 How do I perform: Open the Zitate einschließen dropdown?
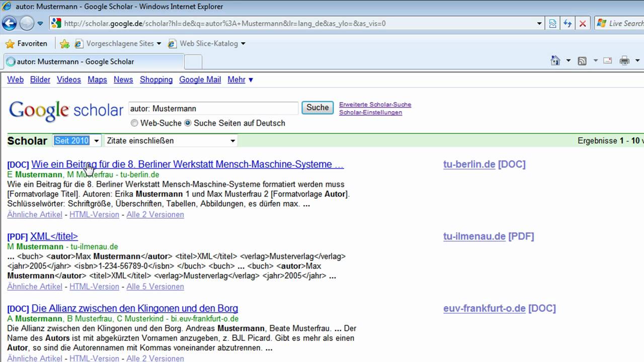pyautogui.click(x=171, y=141)
